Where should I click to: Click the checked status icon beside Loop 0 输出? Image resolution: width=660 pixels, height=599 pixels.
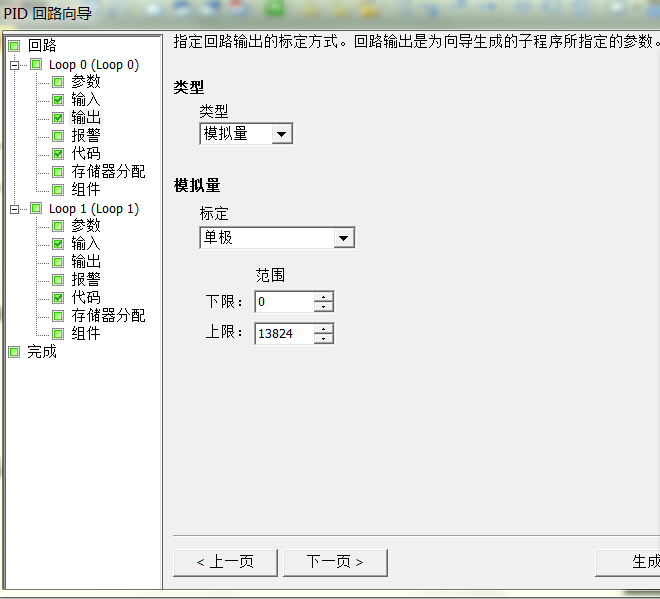click(58, 118)
